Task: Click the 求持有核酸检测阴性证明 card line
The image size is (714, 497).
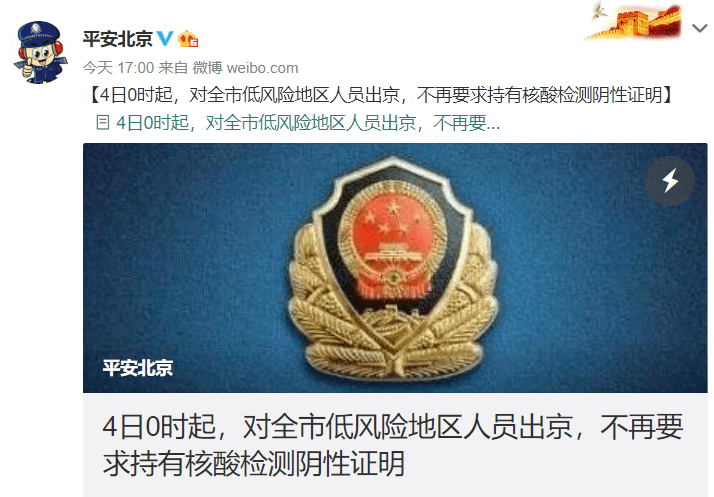Action: [254, 464]
